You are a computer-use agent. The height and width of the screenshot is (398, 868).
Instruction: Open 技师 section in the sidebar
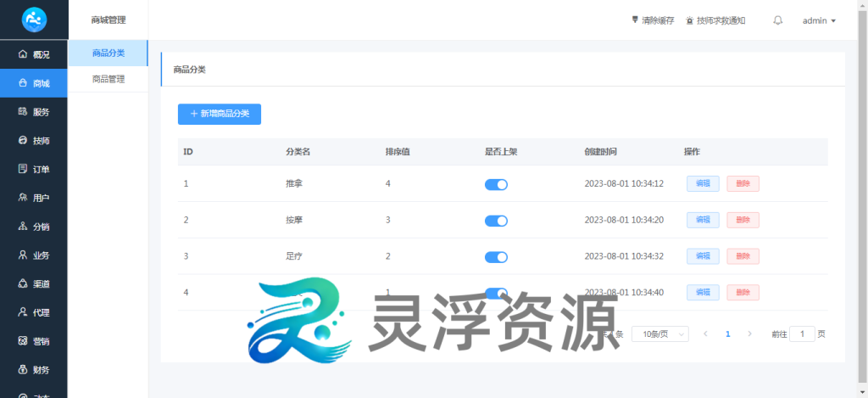(x=34, y=141)
